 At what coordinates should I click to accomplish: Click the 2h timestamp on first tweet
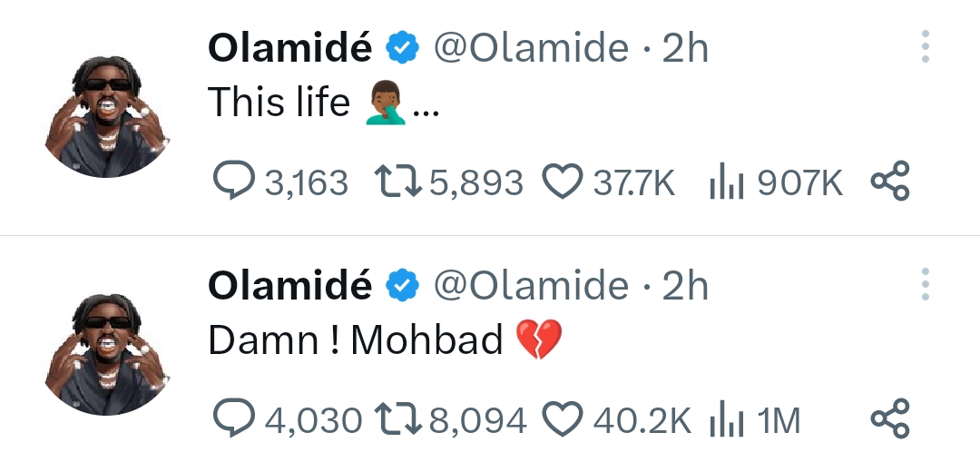pyautogui.click(x=685, y=48)
